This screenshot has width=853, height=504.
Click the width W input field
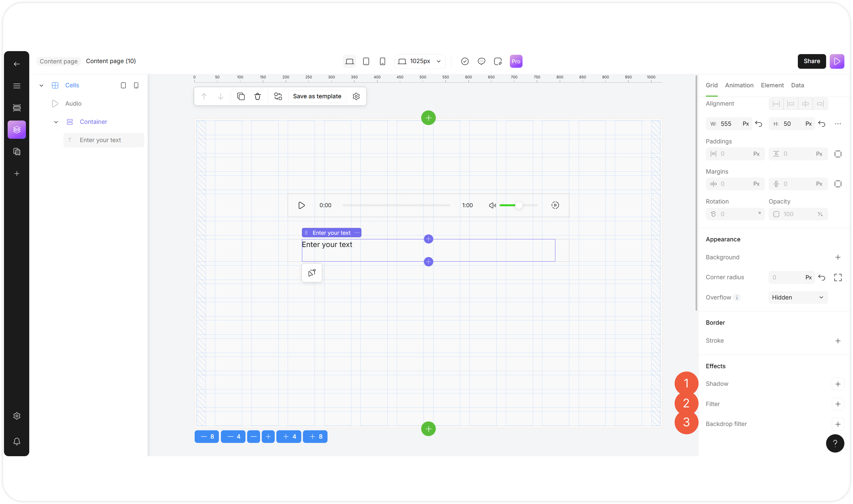pos(727,124)
